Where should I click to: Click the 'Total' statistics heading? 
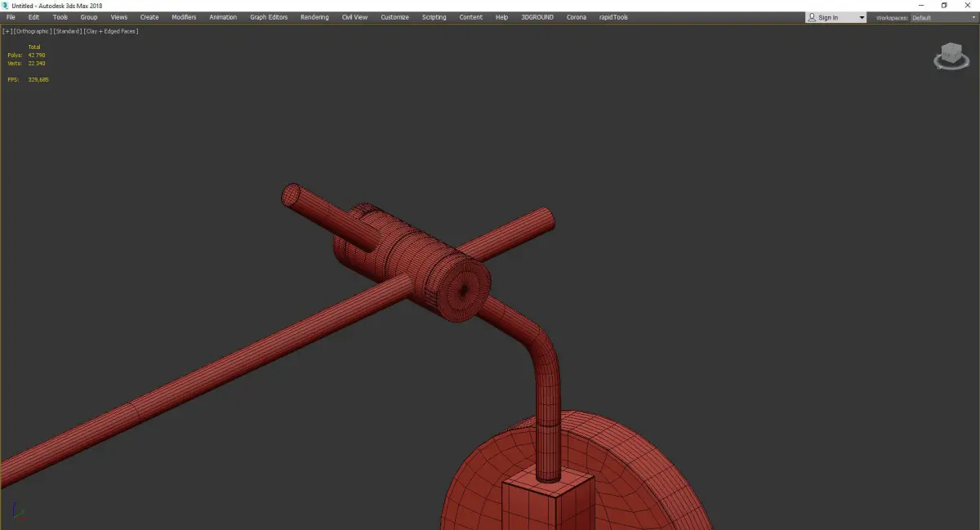coord(34,47)
